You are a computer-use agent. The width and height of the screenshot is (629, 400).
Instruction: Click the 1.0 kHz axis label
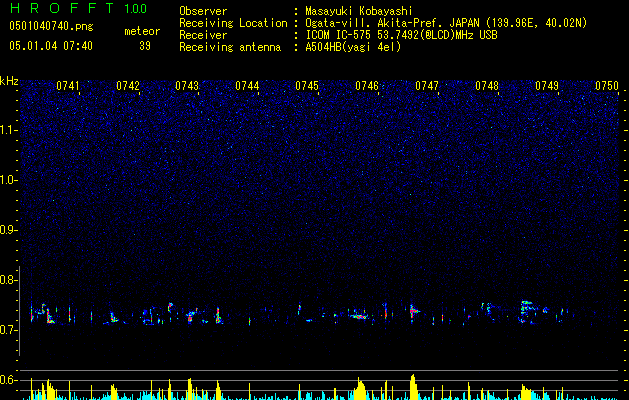pyautogui.click(x=9, y=180)
